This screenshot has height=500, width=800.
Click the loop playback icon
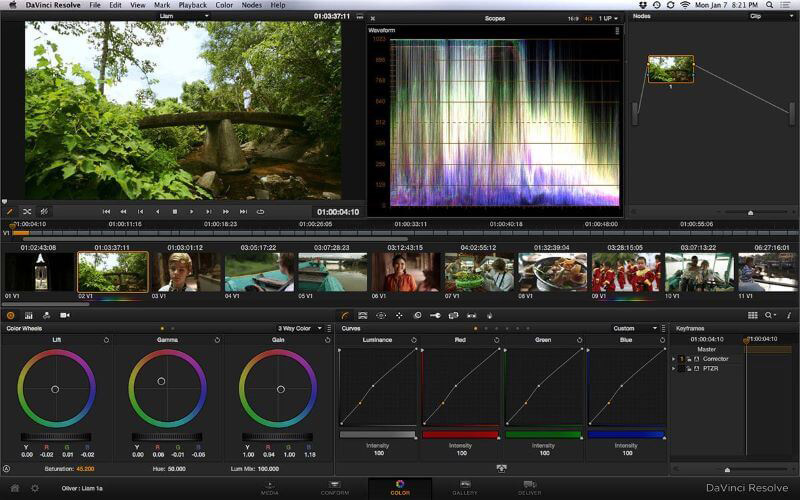point(260,211)
